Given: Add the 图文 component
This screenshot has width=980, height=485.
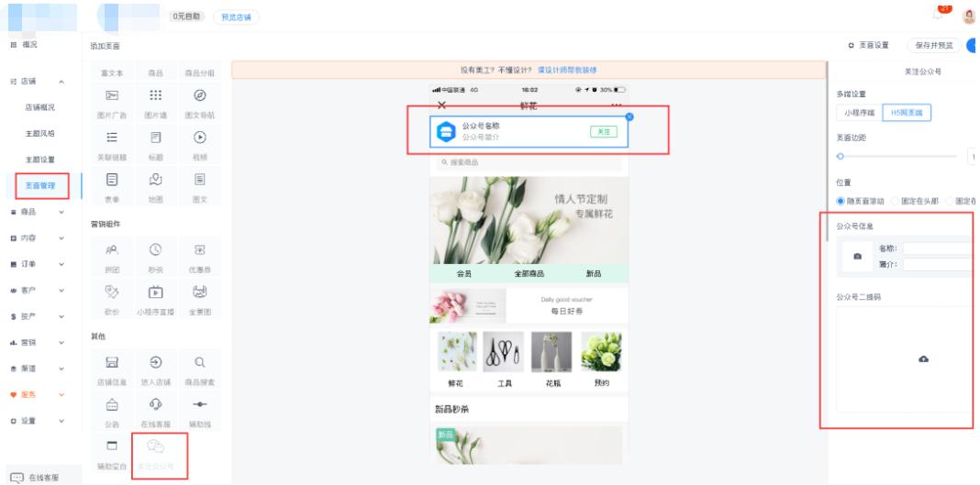Looking at the screenshot, I should point(199,188).
